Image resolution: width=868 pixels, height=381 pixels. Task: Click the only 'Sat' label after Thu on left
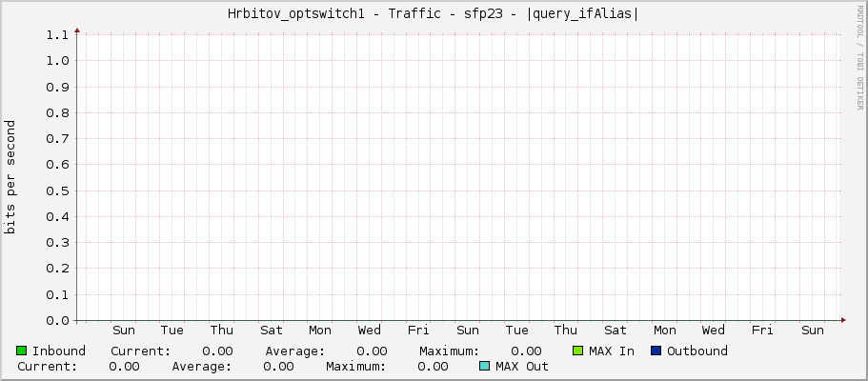272,331
